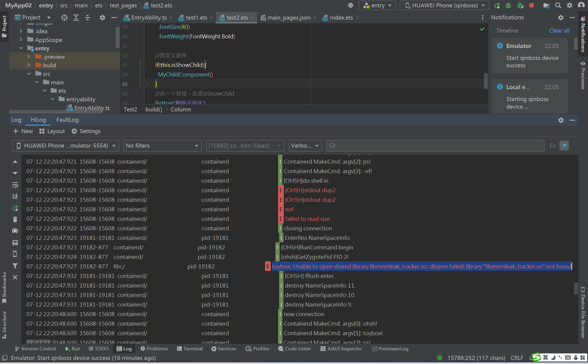Image resolution: width=588 pixels, height=364 pixels.
Task: Click Select Opened File crosshair in Project panel
Action: pos(64,18)
